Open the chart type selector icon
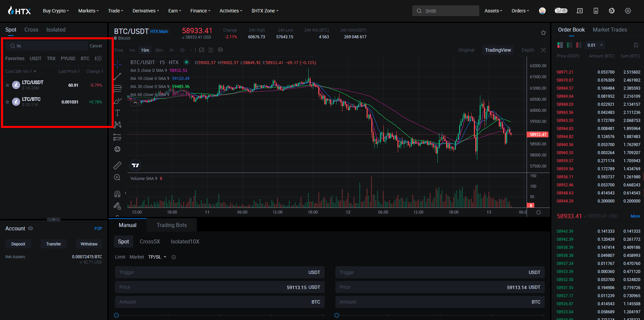 202,50
